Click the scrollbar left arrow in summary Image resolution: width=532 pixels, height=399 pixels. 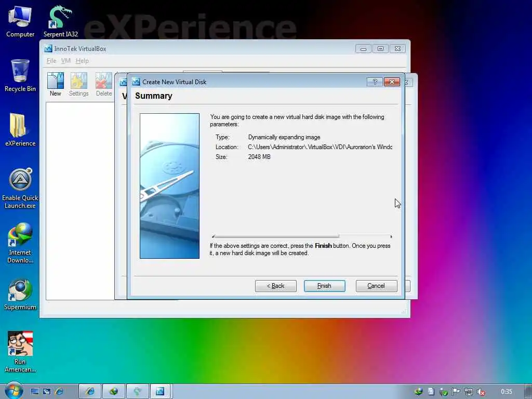[212, 236]
